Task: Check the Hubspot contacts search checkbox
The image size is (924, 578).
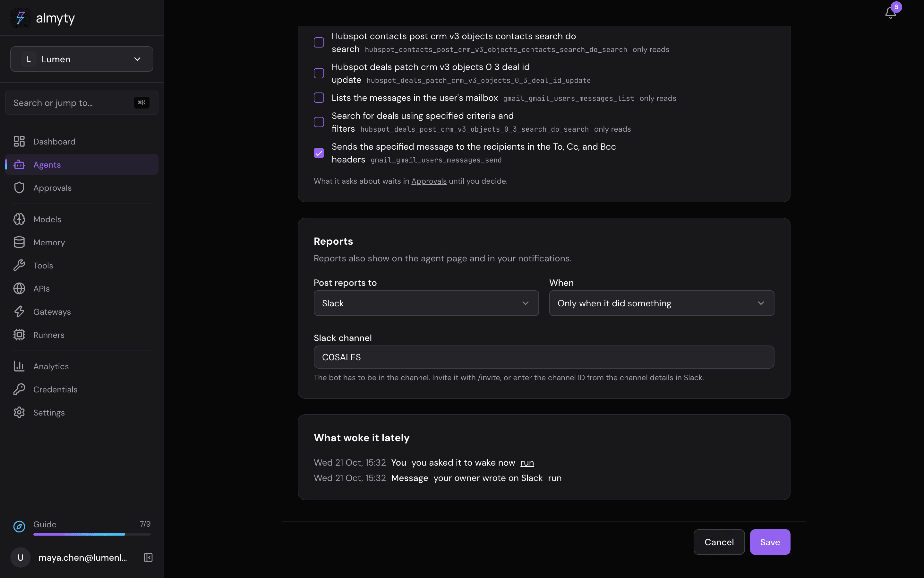Action: point(319,42)
